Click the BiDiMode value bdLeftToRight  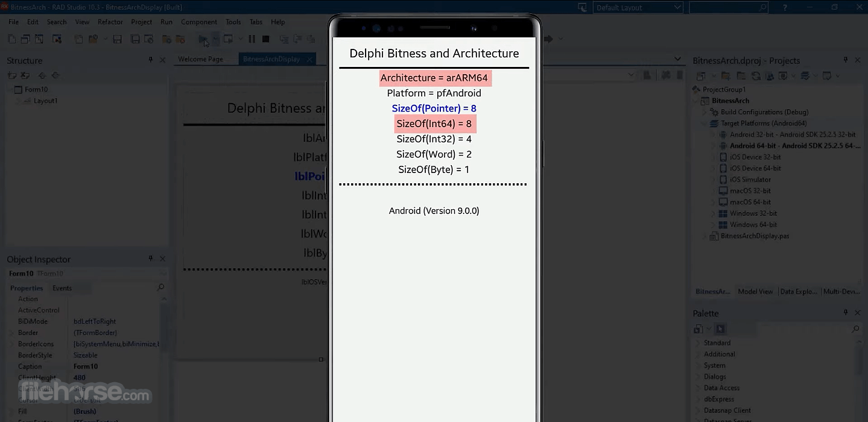point(95,321)
